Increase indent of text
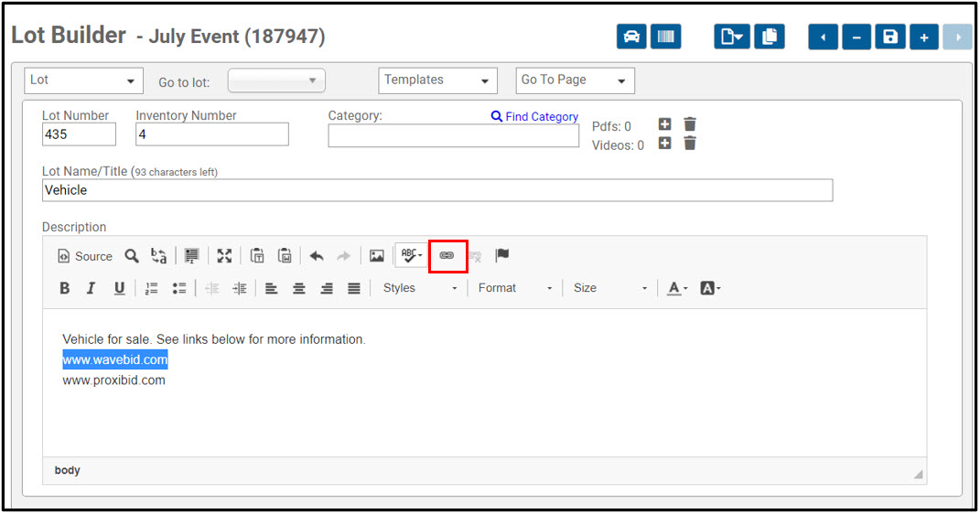This screenshot has height=514, width=980. point(240,288)
